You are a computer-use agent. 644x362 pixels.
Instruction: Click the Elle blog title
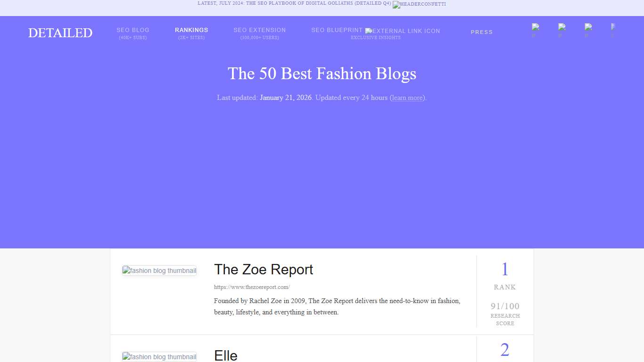pyautogui.click(x=225, y=355)
